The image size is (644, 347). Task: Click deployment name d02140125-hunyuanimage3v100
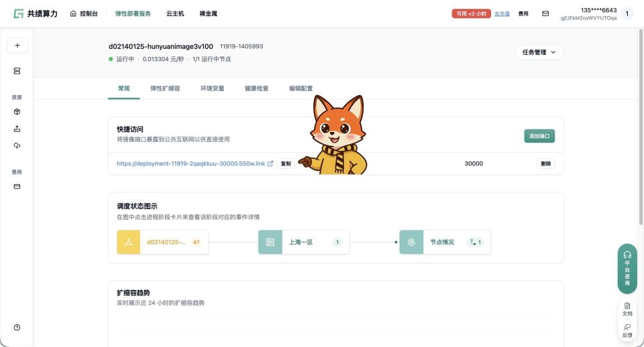[x=160, y=46]
